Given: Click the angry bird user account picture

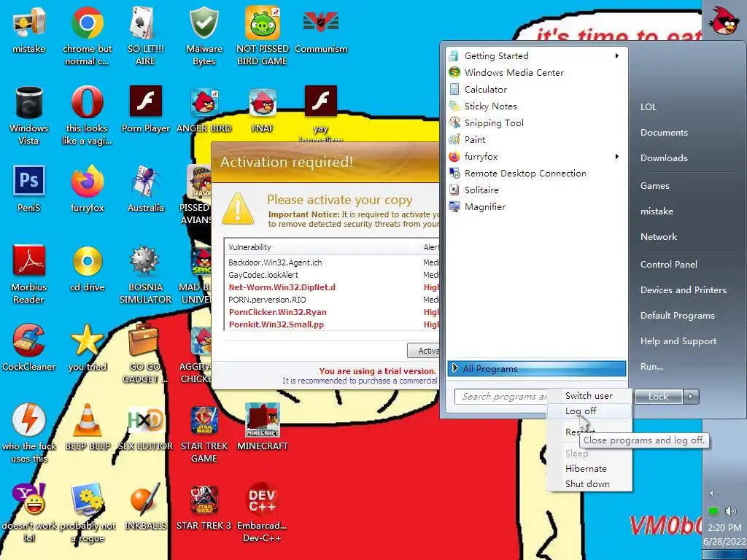Looking at the screenshot, I should point(723,20).
